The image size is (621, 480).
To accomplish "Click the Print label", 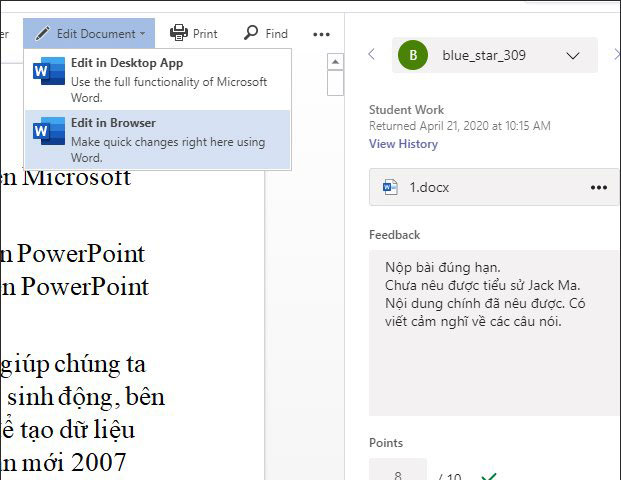I will click(205, 34).
